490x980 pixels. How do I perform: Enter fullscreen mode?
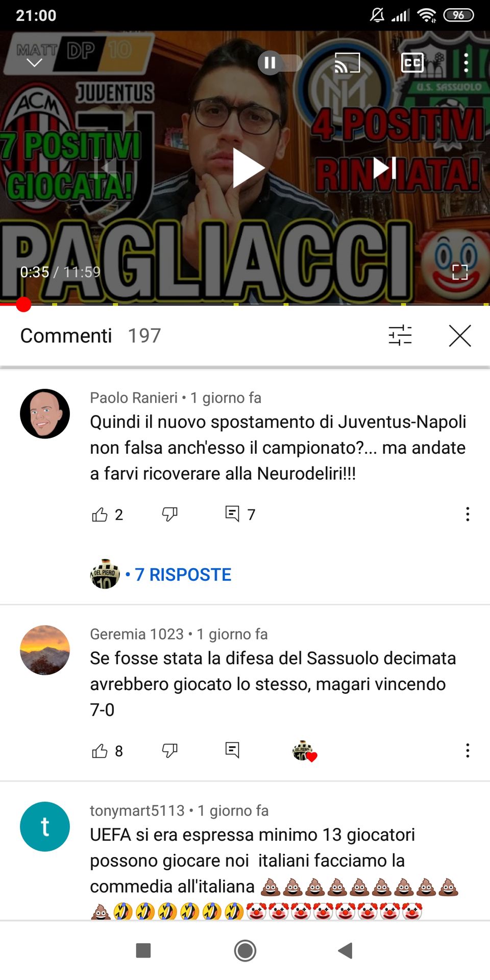[460, 272]
